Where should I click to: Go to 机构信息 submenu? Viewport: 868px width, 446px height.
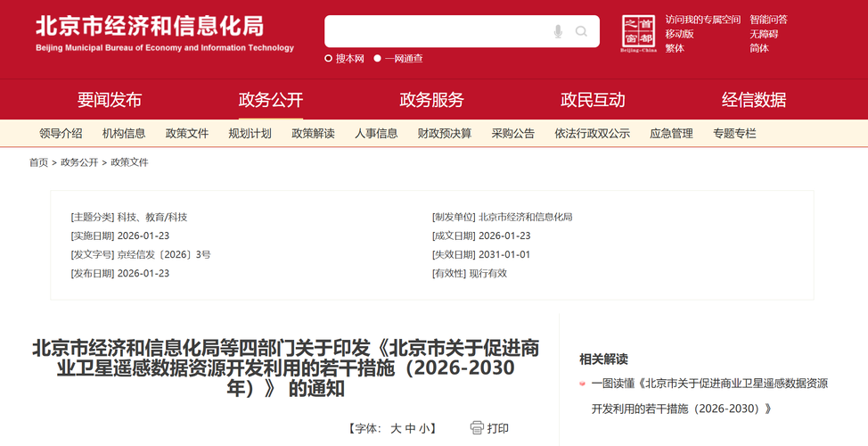pos(124,134)
